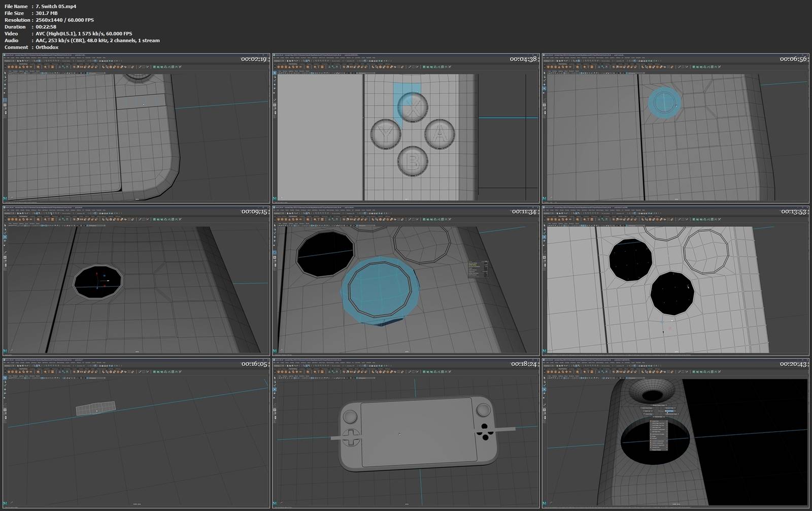Click the 'Video' label
The width and height of the screenshot is (812, 511).
pyautogui.click(x=11, y=33)
